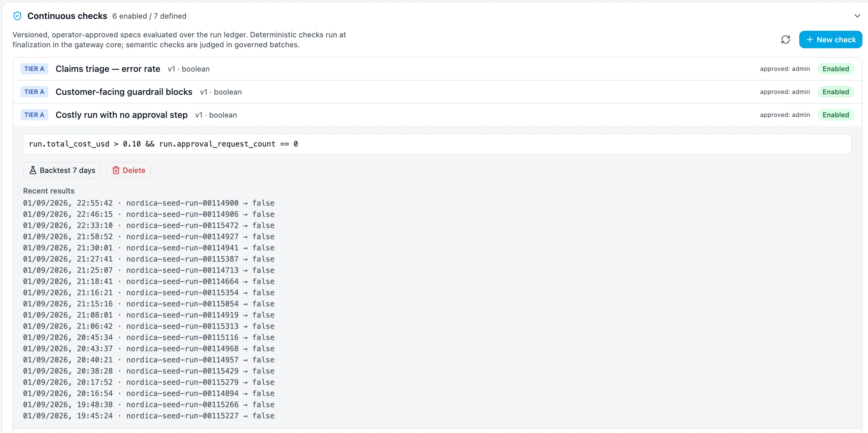Click the flask icon in Backtest button
The image size is (868, 433).
[33, 170]
